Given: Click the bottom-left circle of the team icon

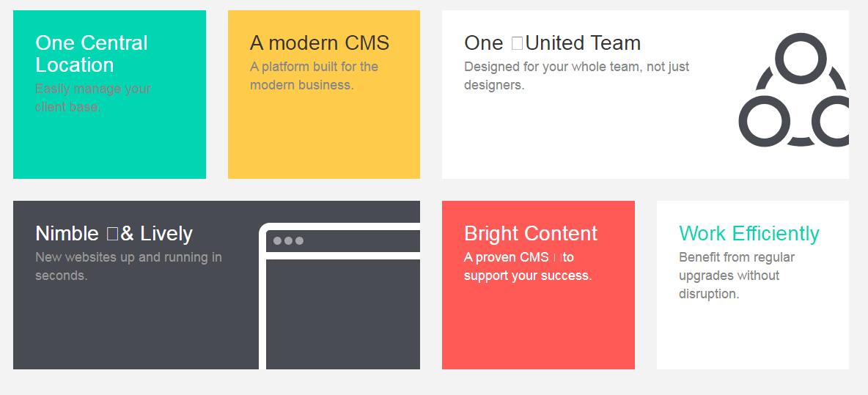Looking at the screenshot, I should pyautogui.click(x=764, y=121).
